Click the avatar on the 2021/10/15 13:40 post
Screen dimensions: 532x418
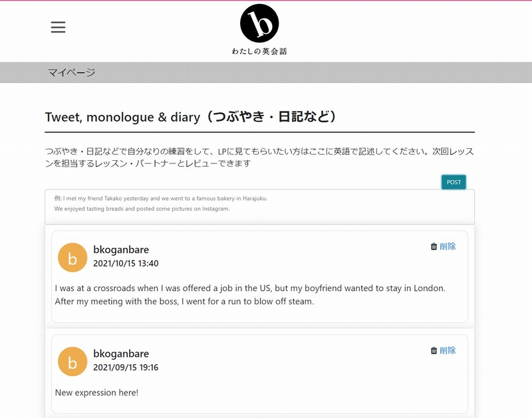(x=72, y=257)
